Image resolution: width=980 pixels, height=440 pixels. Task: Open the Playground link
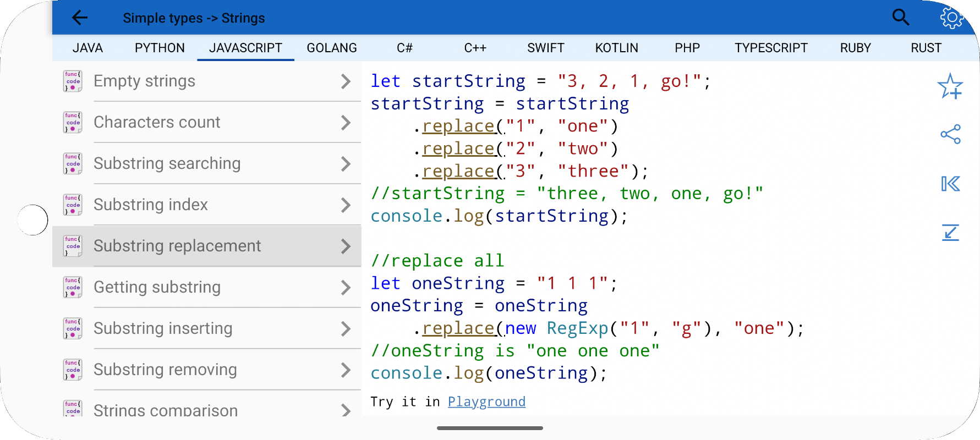(x=486, y=402)
